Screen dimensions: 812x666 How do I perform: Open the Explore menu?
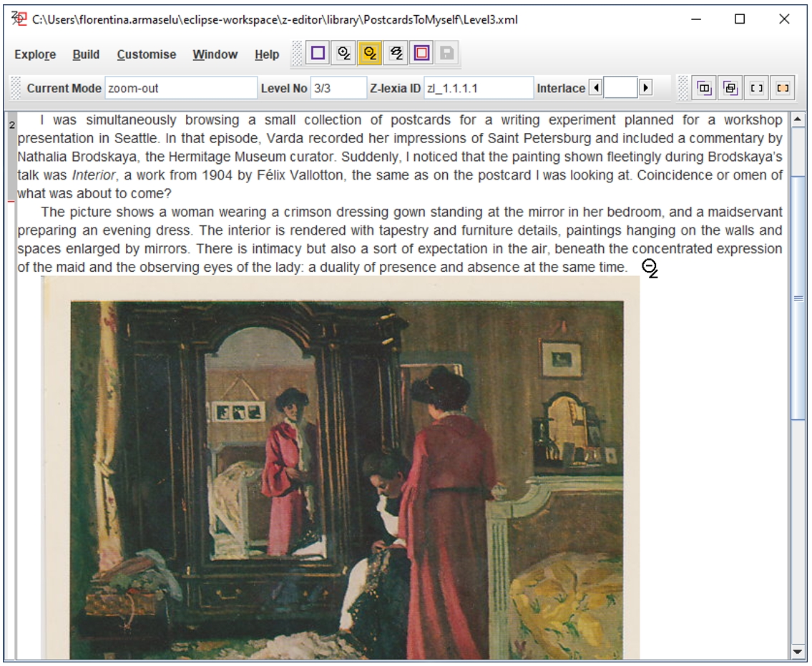[x=35, y=54]
